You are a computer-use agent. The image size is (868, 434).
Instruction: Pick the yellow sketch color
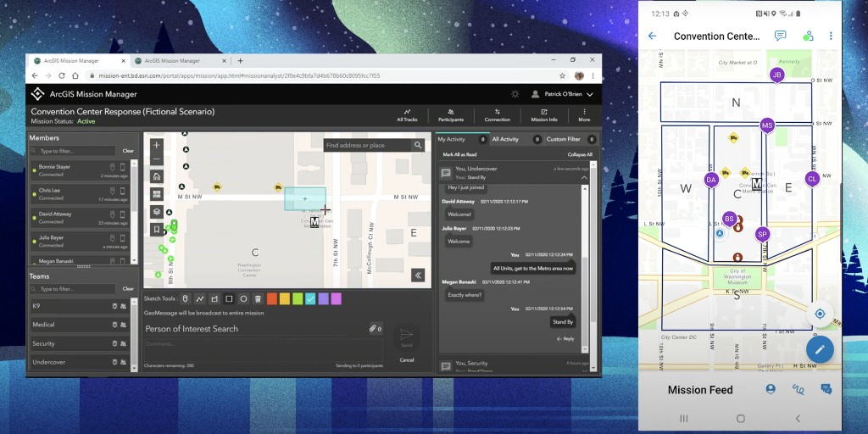pos(285,299)
